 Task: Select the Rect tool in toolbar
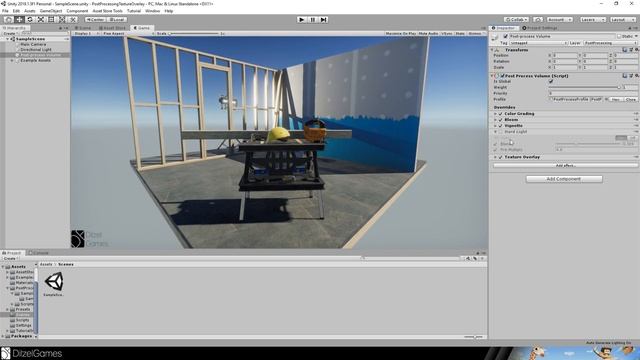51,20
